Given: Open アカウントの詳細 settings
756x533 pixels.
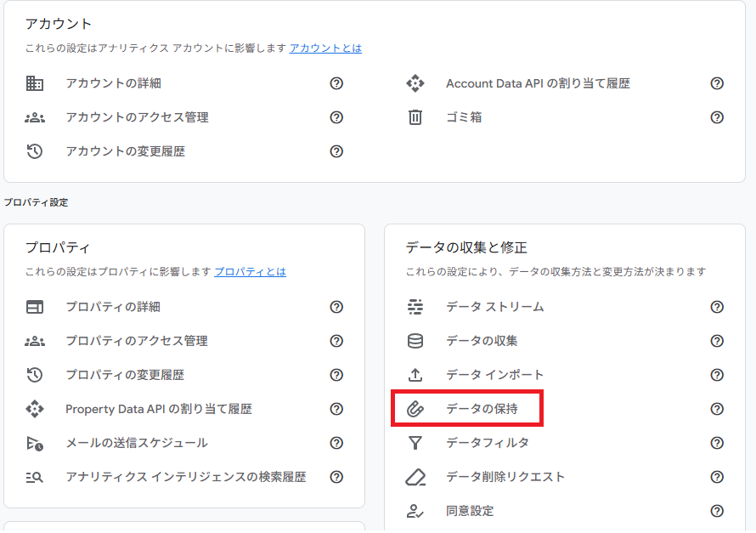Looking at the screenshot, I should pyautogui.click(x=113, y=83).
